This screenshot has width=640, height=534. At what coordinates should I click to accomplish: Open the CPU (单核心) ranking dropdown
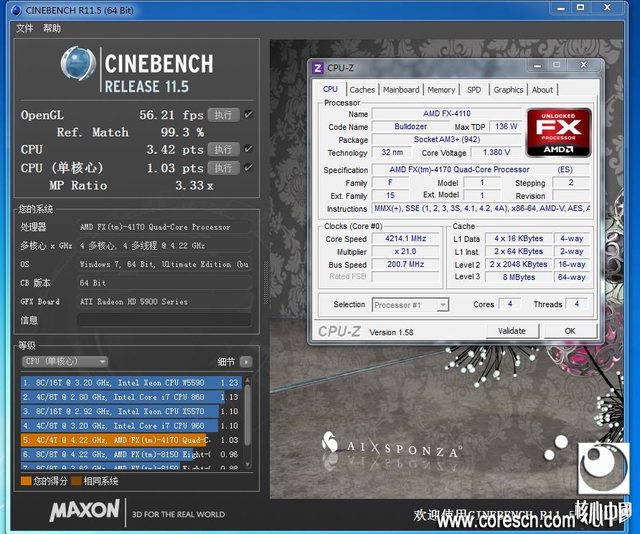(64, 361)
